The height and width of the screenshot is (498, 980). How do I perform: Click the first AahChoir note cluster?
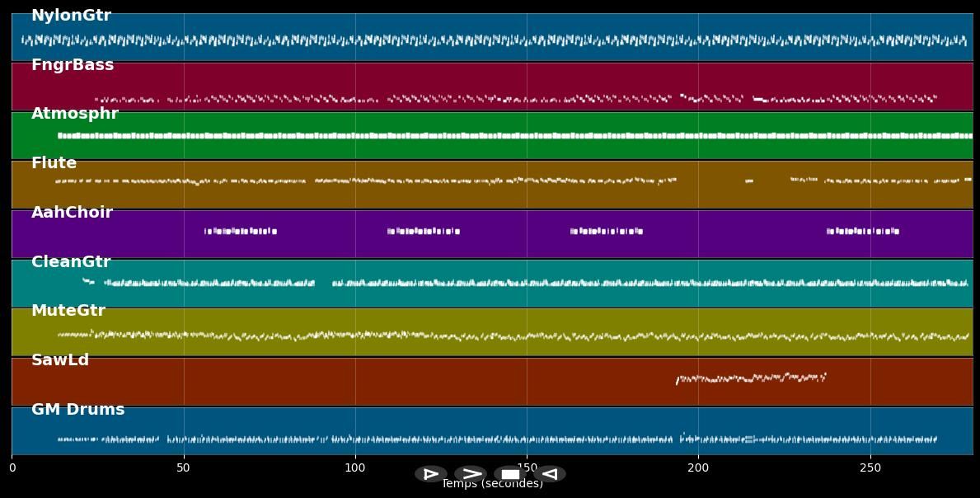coord(241,232)
